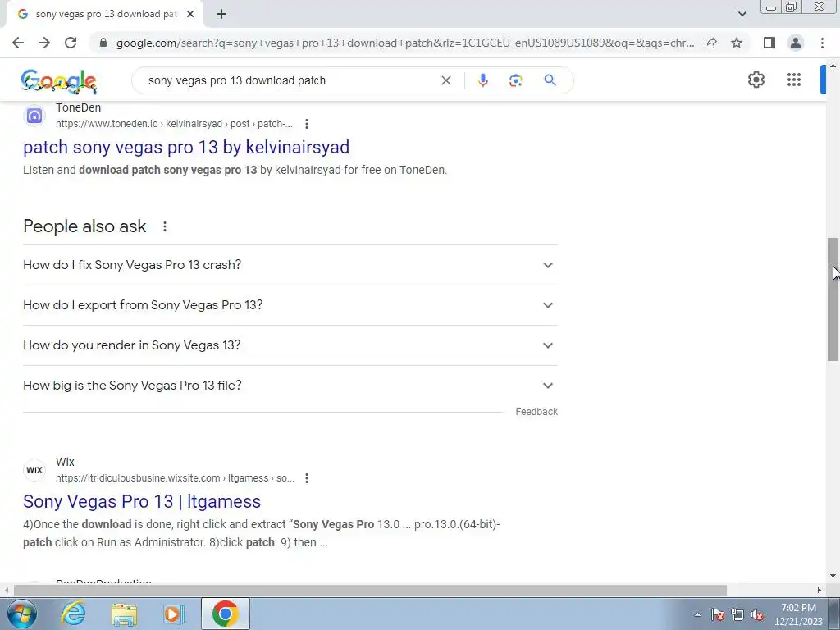Open more options for Wix result
The height and width of the screenshot is (630, 840).
click(307, 478)
